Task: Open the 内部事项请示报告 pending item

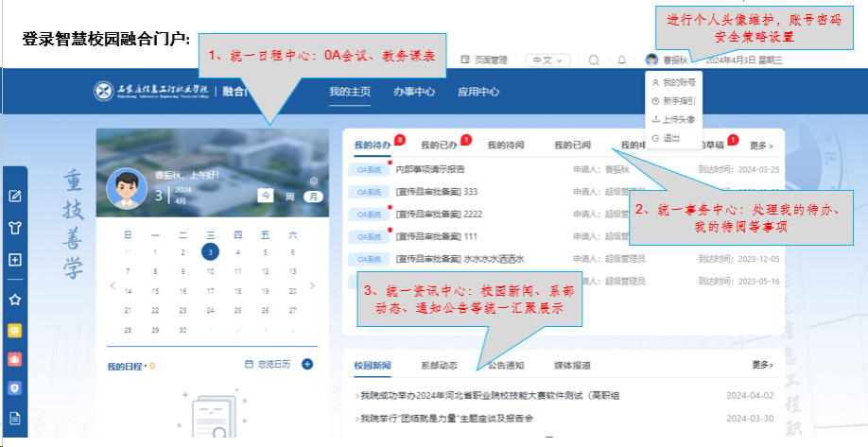Action: 430,169
